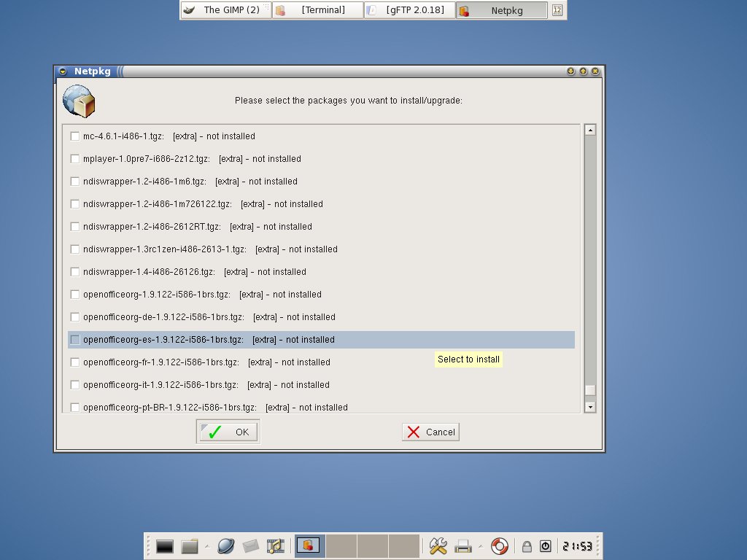Check the mplayer-1.0pre7 package checkbox
The width and height of the screenshot is (747, 560).
[75, 158]
